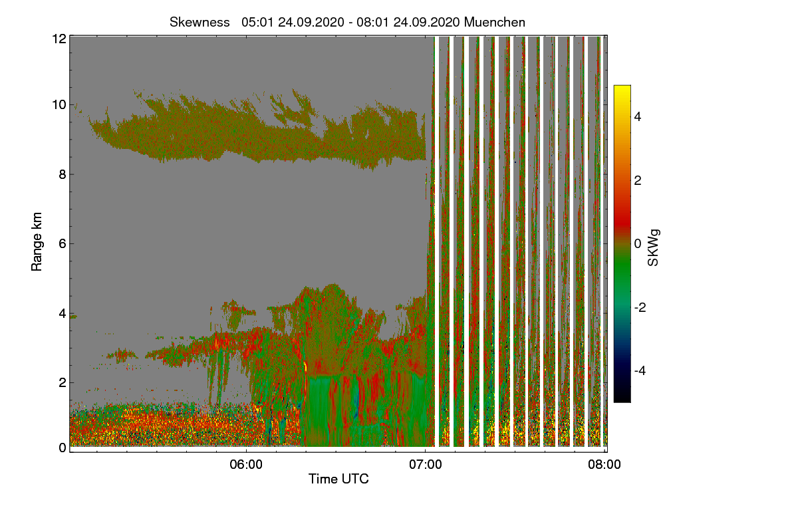Click the 06:00 time tick label
The width and height of the screenshot is (798, 532).
pyautogui.click(x=246, y=465)
